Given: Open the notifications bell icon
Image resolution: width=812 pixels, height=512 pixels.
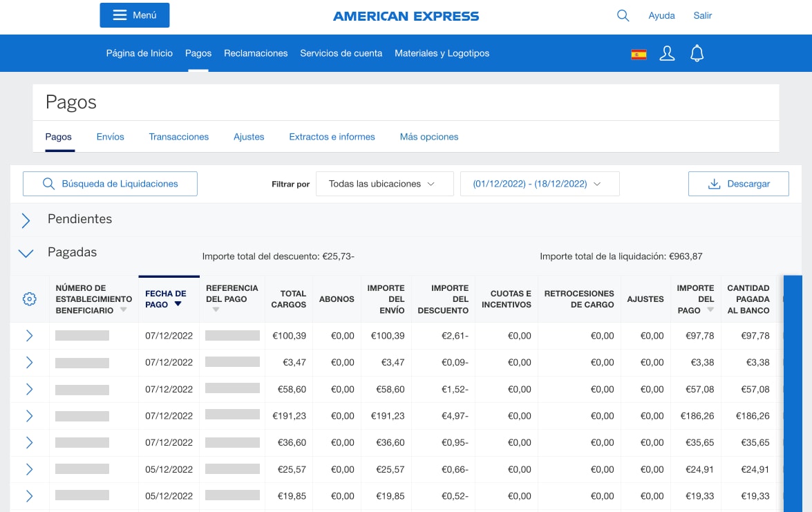Looking at the screenshot, I should [697, 54].
